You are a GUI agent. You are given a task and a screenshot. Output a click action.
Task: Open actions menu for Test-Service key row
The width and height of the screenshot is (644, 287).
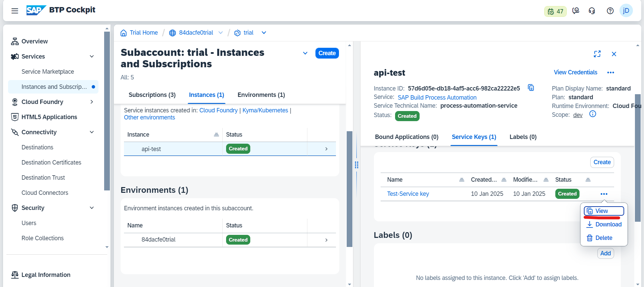(x=604, y=194)
